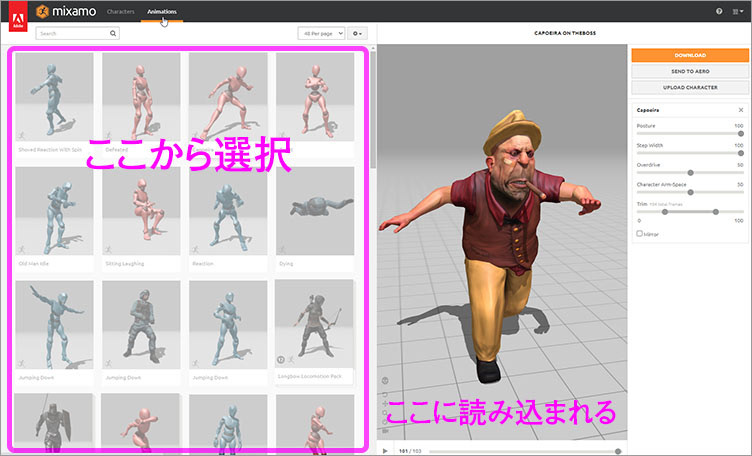Viewport: 752px width, 456px height.
Task: Click the running-man icon on the Old Man Idle card
Action: pos(21,249)
